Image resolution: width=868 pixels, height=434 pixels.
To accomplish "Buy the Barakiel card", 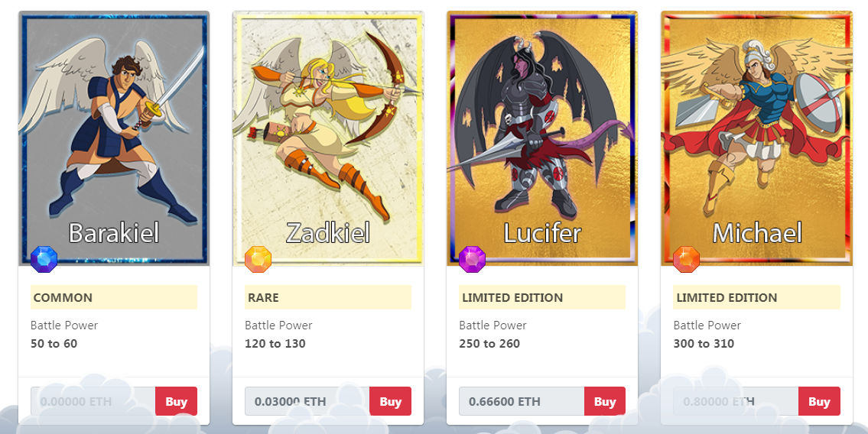I will pyautogui.click(x=176, y=401).
